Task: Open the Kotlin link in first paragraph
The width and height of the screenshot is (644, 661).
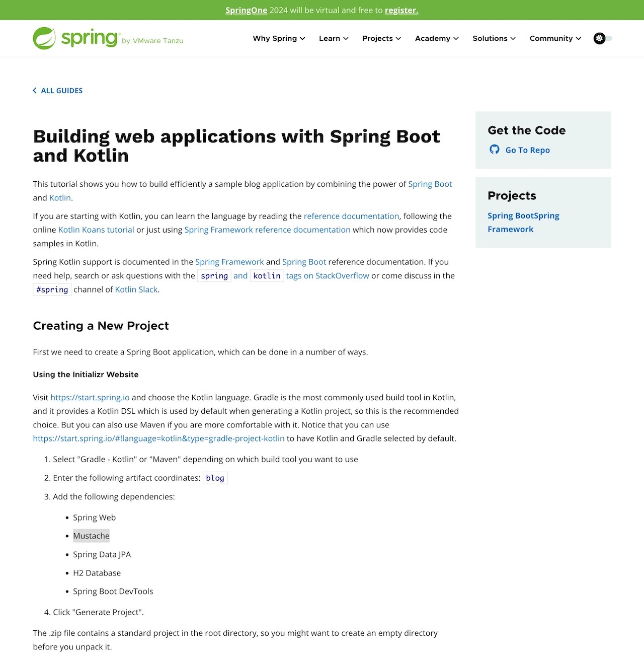Action: coord(60,198)
